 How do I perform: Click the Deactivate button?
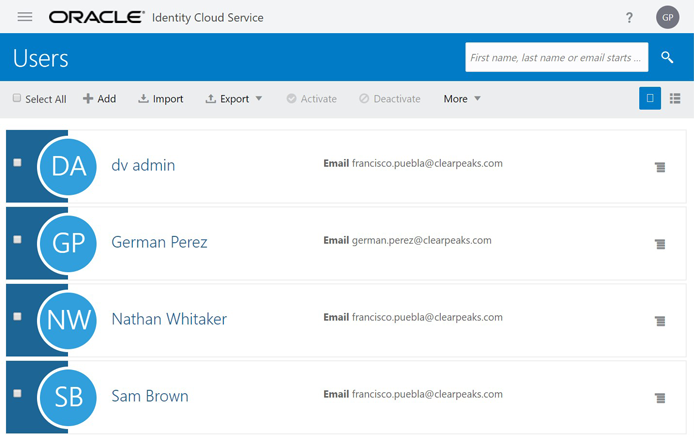(389, 99)
